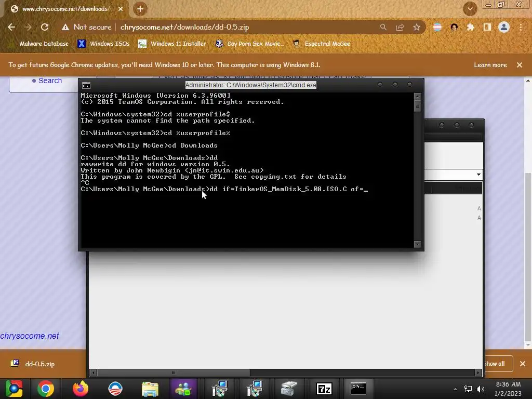Click the left arrow of horizontal scrollbar
This screenshot has height=399, width=532.
point(94,373)
